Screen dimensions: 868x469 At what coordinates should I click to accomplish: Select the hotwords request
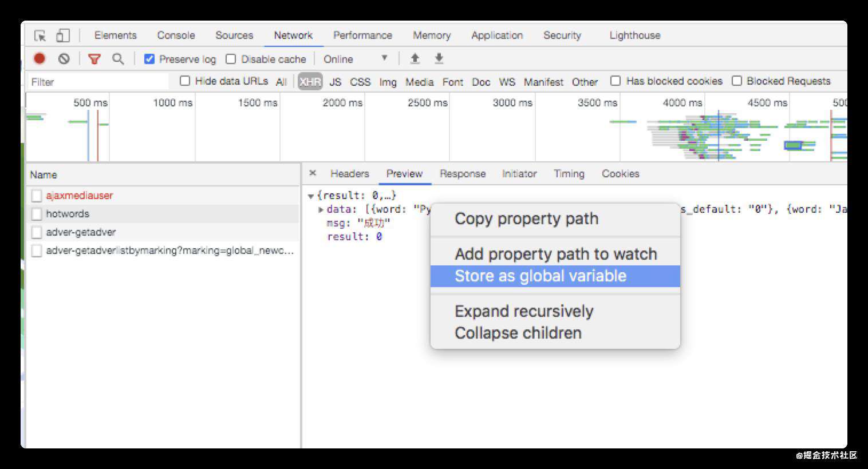[163, 214]
